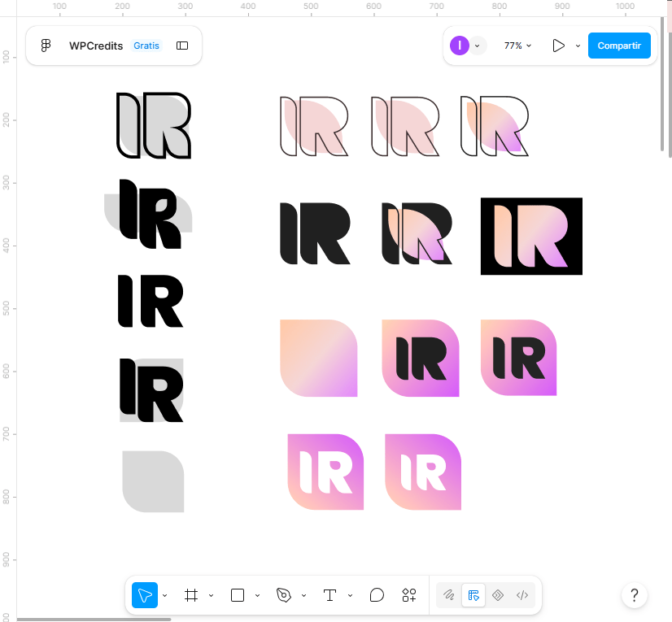The image size is (672, 622).
Task: Expand the shape tools chevron
Action: [x=258, y=595]
